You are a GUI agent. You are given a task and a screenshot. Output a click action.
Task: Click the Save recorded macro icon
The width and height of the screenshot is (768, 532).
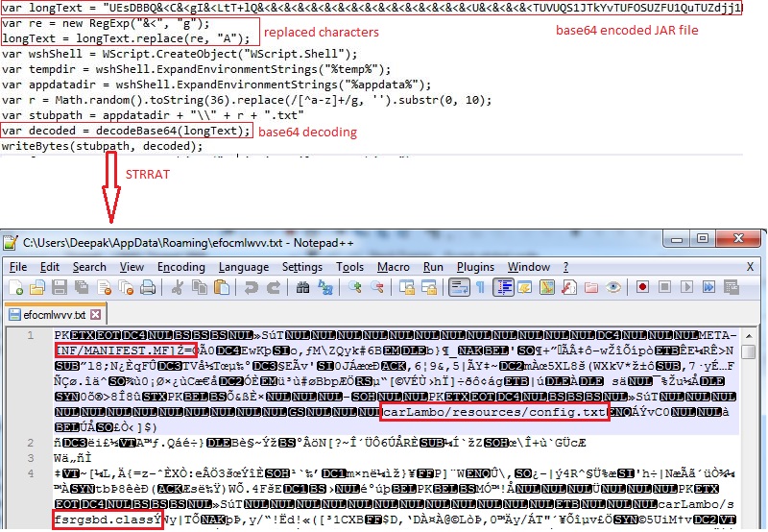click(732, 287)
